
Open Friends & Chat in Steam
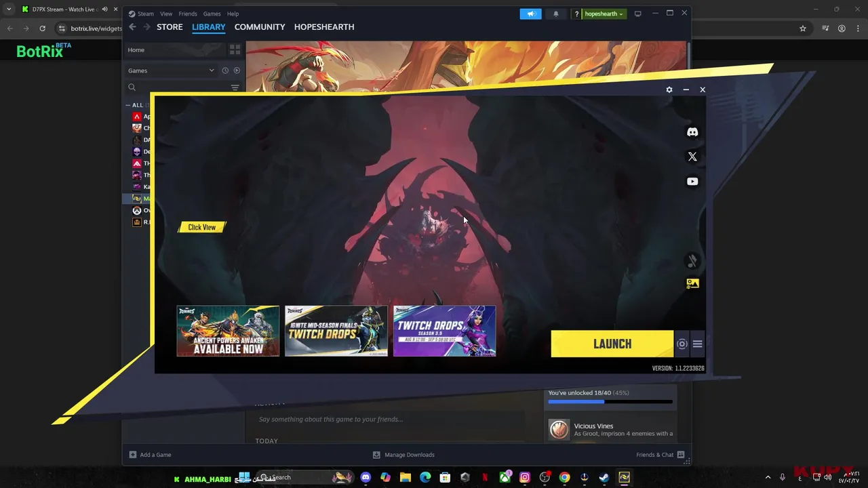coord(660,455)
